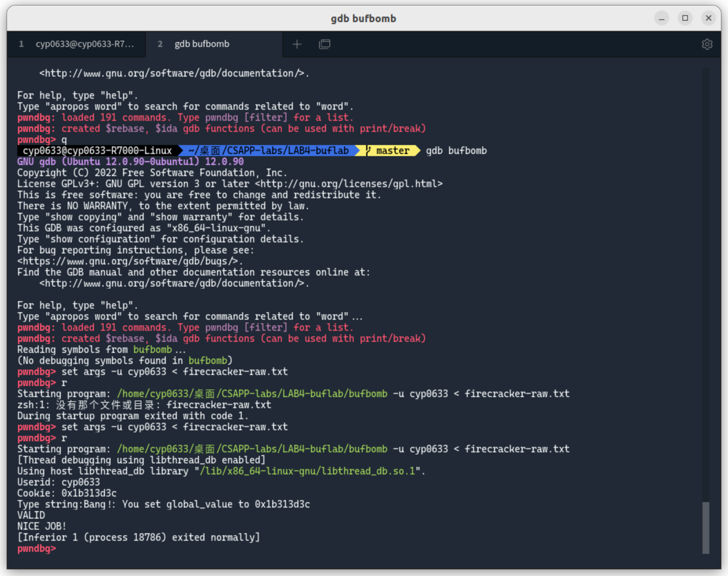The height and width of the screenshot is (576, 728).
Task: Click 'Userid: cyp0633' line
Action: [59, 482]
